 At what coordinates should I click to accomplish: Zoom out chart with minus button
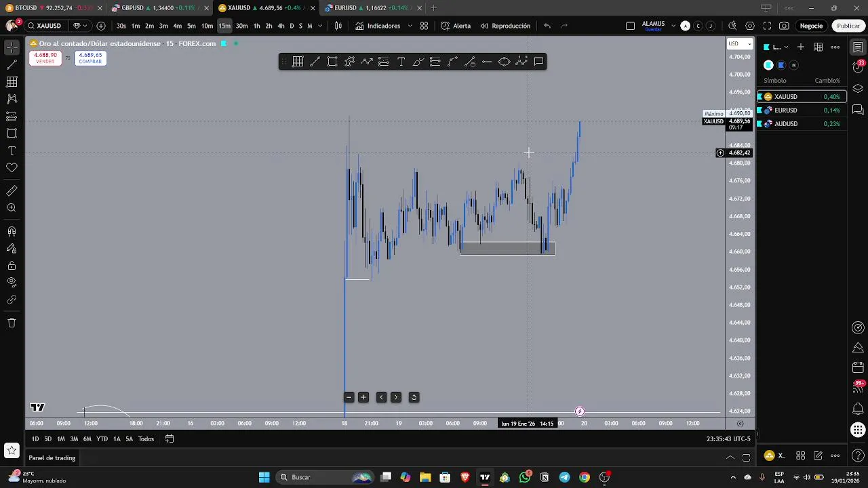tap(349, 397)
